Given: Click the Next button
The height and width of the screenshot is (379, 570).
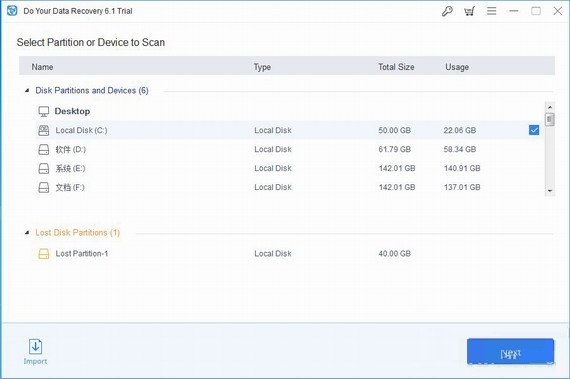Looking at the screenshot, I should pyautogui.click(x=510, y=351).
